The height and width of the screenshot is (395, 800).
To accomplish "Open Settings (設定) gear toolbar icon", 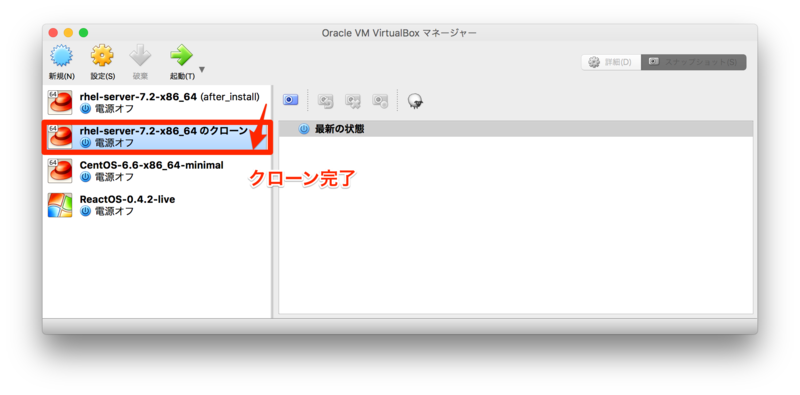I will coord(103,56).
